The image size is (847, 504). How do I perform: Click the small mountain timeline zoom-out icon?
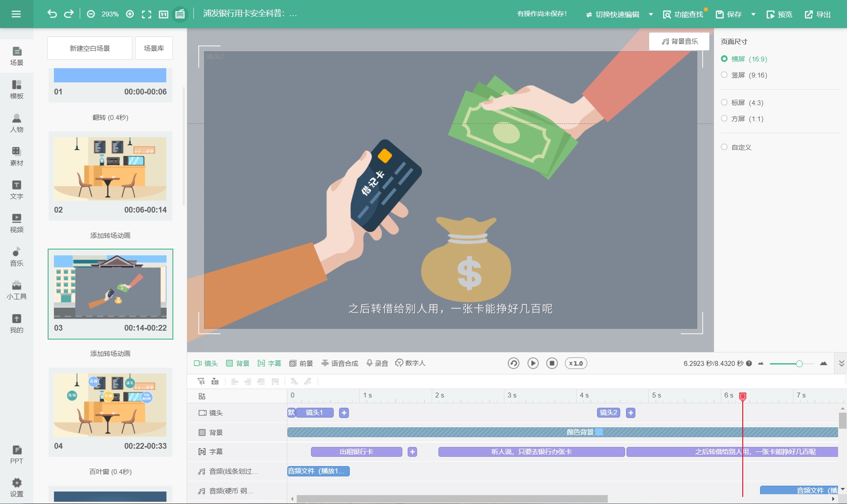pos(761,364)
